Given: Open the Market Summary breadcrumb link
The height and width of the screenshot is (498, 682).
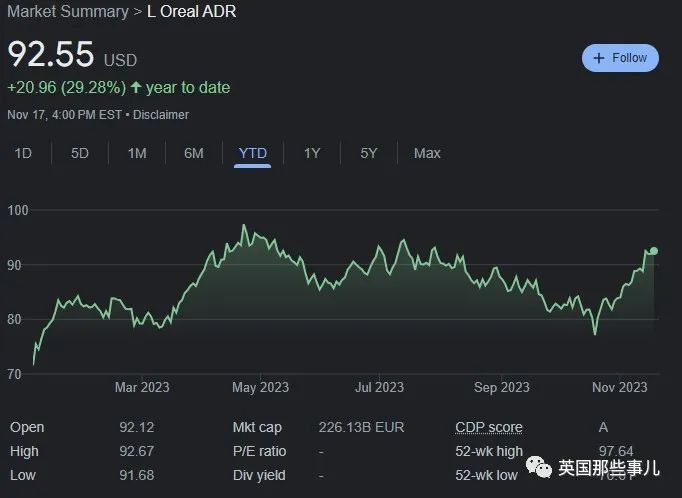Looking at the screenshot, I should pyautogui.click(x=68, y=11).
